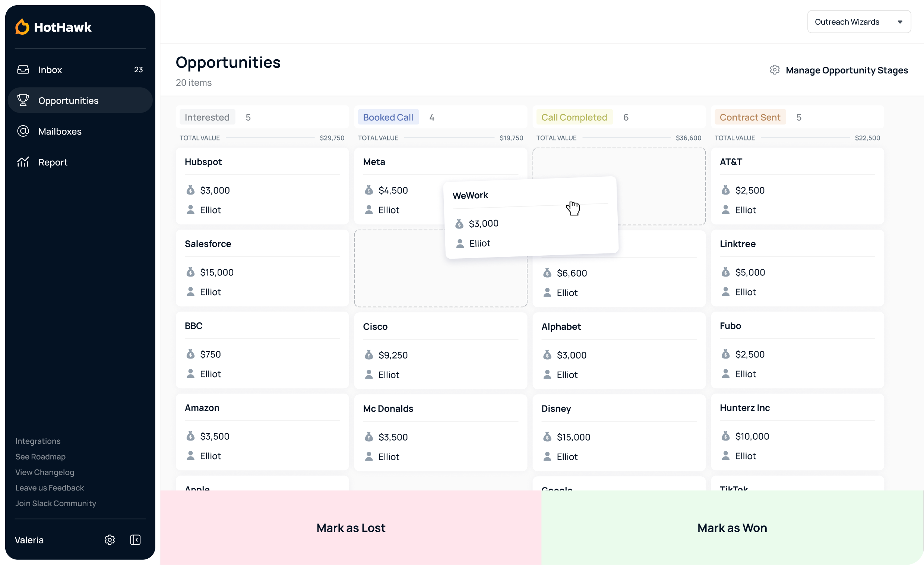Open the Join Slack Community link
Viewport: 924px width, 565px height.
[56, 504]
